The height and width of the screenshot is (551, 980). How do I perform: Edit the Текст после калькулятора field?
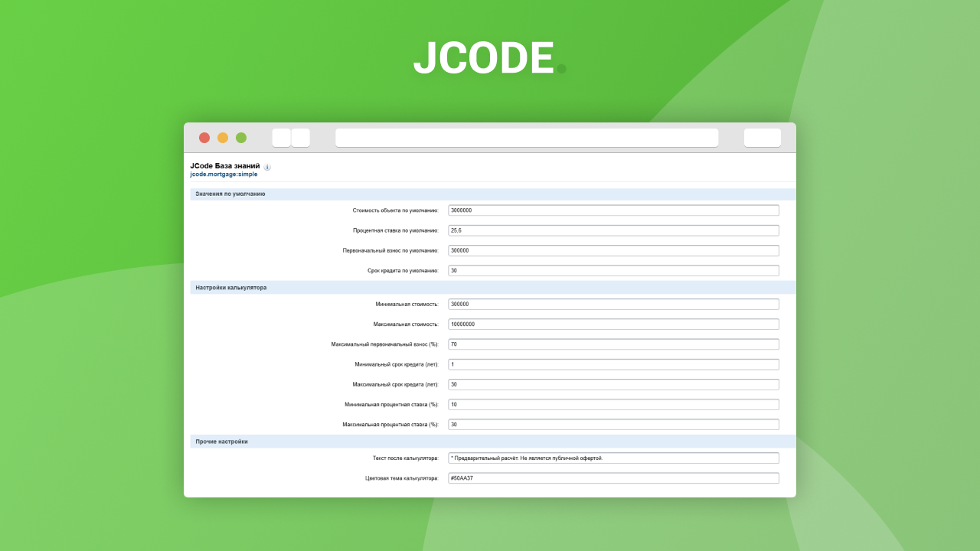point(613,458)
